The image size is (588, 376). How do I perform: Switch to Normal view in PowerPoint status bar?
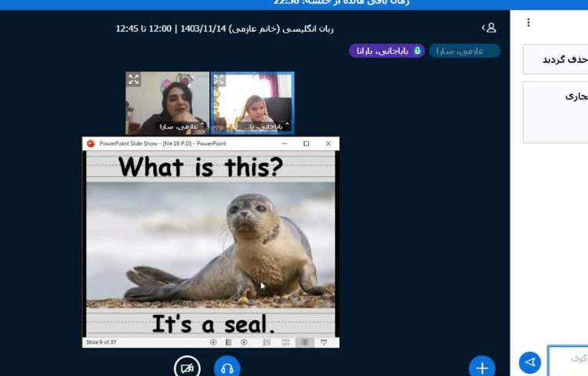click(x=267, y=342)
